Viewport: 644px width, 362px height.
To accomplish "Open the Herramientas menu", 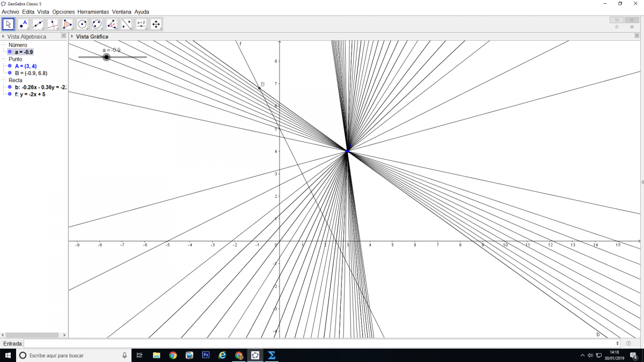I will (93, 12).
